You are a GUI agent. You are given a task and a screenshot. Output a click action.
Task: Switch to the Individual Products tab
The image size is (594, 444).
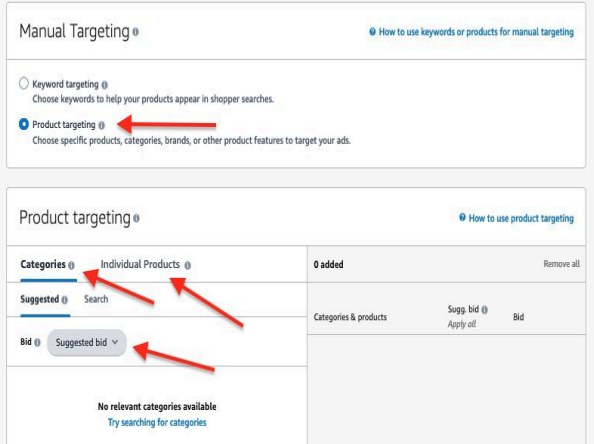pyautogui.click(x=140, y=264)
